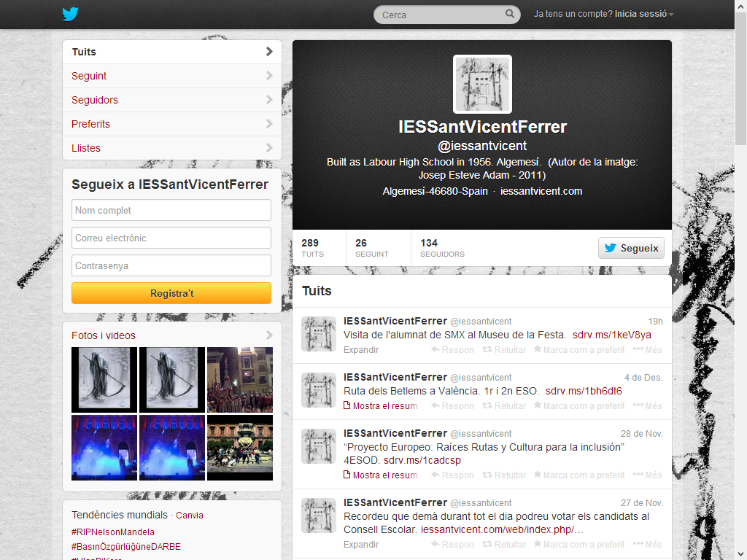Click Retuitar on the 19h tweet
The image size is (747, 560).
(x=504, y=350)
